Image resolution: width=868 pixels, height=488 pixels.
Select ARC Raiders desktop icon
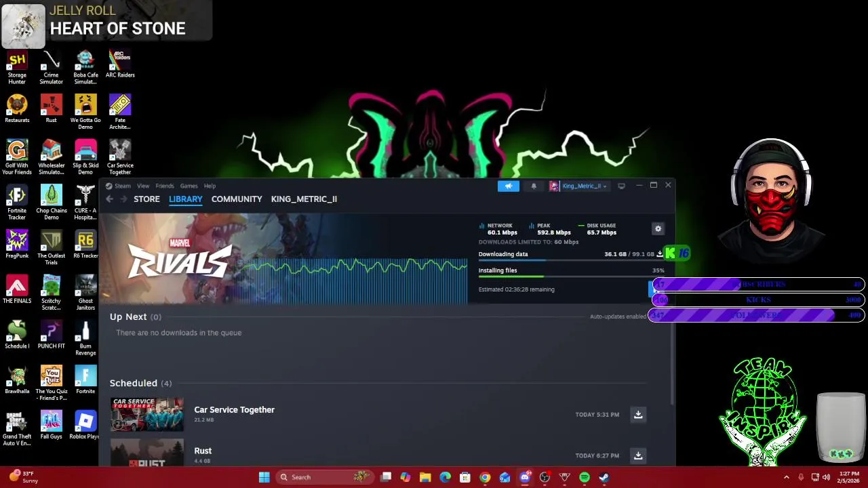coord(120,64)
